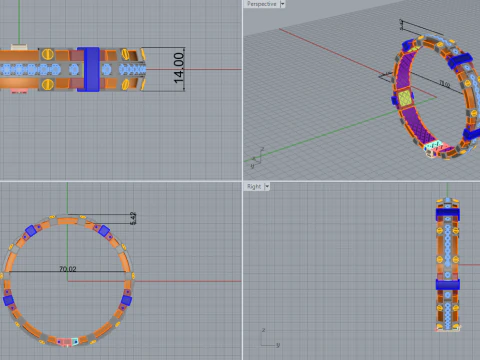Open the Right viewport title menu

(254, 187)
